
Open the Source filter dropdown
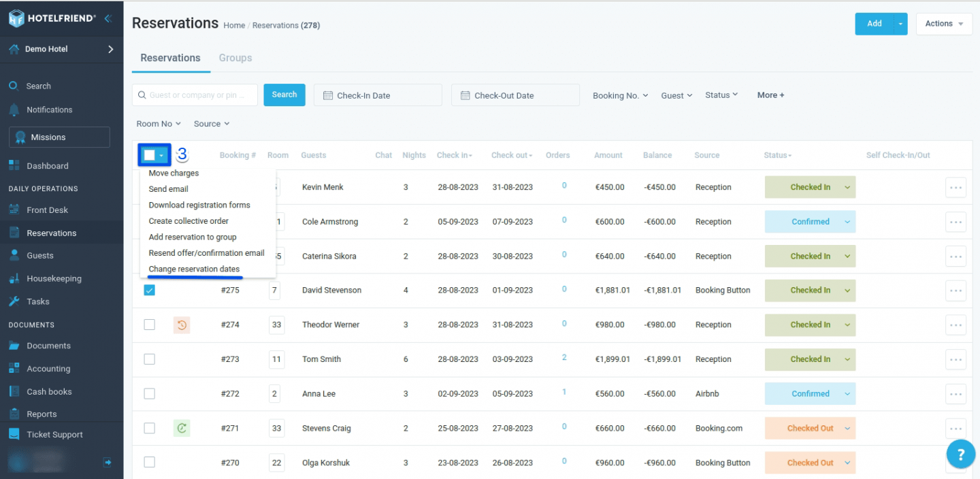click(212, 124)
